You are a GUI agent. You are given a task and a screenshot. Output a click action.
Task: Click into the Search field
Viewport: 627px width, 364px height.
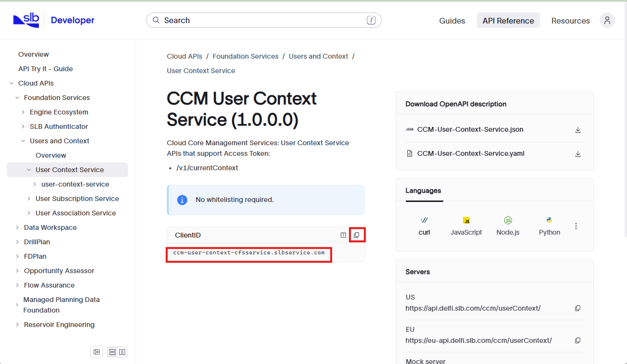[x=263, y=20]
